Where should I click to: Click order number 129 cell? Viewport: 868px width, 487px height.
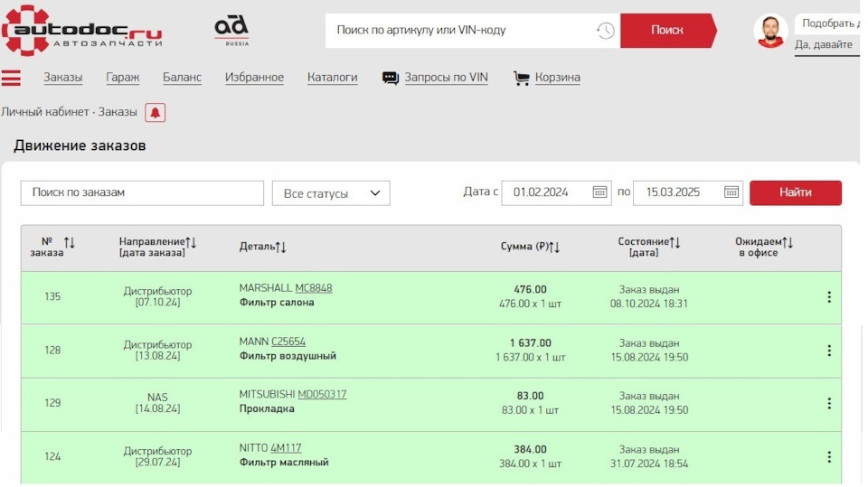52,403
